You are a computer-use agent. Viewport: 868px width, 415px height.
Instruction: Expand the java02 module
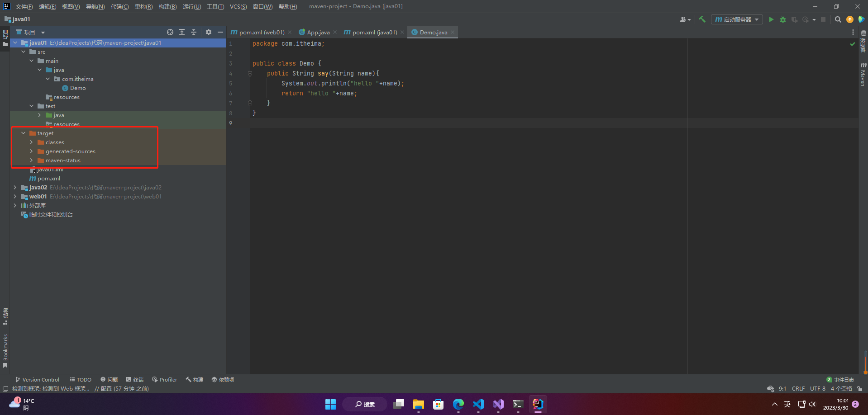[x=15, y=188]
